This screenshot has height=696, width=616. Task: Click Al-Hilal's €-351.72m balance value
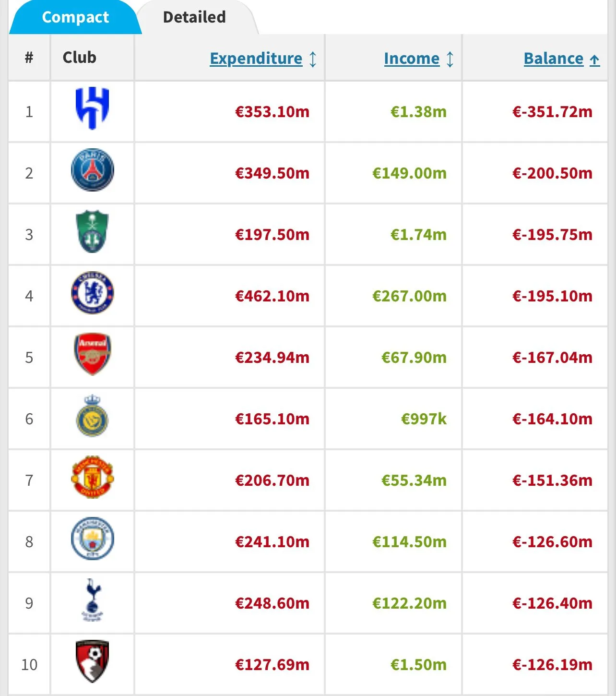click(552, 112)
